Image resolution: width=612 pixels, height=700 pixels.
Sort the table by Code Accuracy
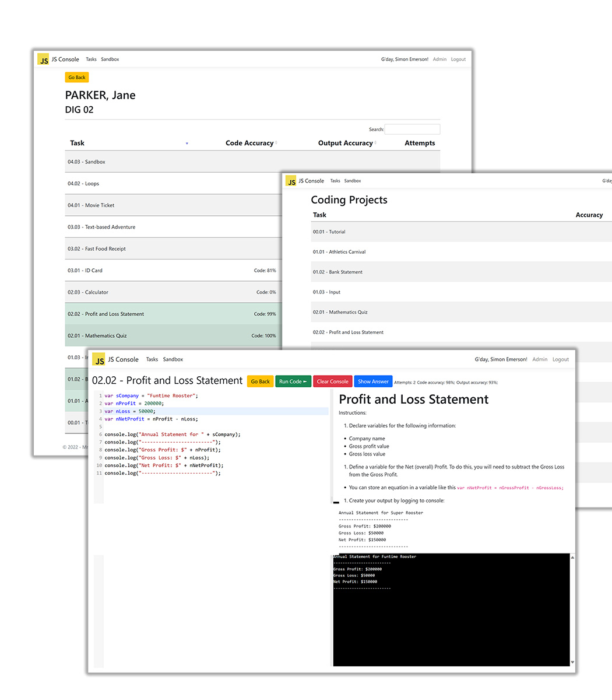tap(250, 143)
